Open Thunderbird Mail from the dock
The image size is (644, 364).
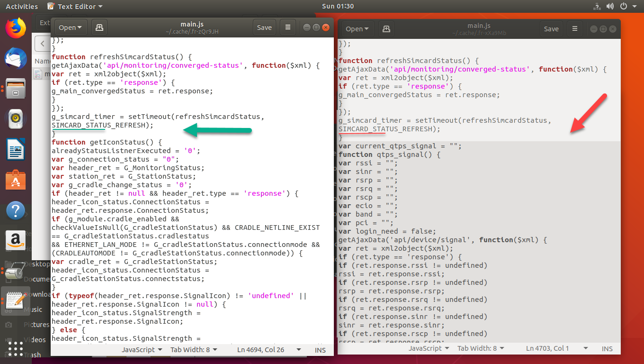coord(16,59)
